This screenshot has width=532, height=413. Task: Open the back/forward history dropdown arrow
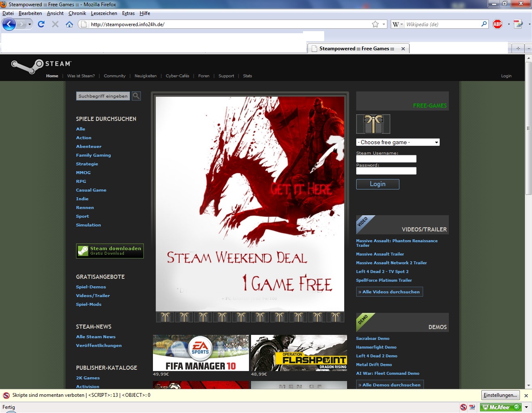(30, 24)
